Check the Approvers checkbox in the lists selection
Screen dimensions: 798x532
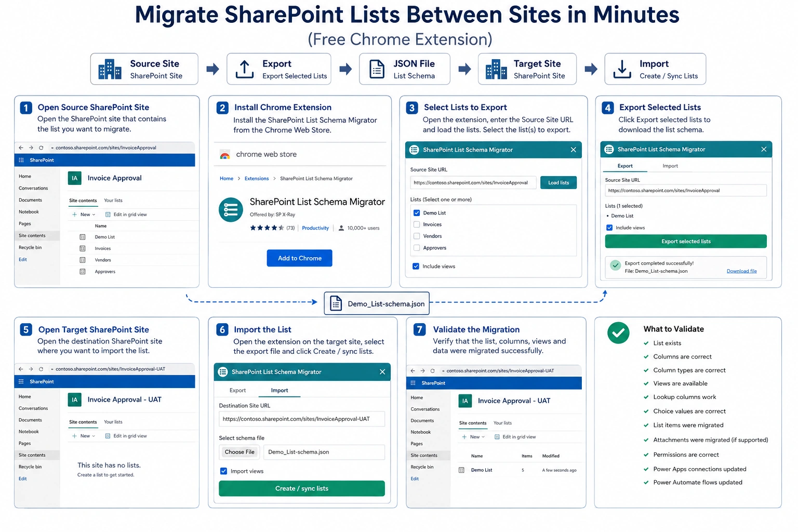[417, 248]
